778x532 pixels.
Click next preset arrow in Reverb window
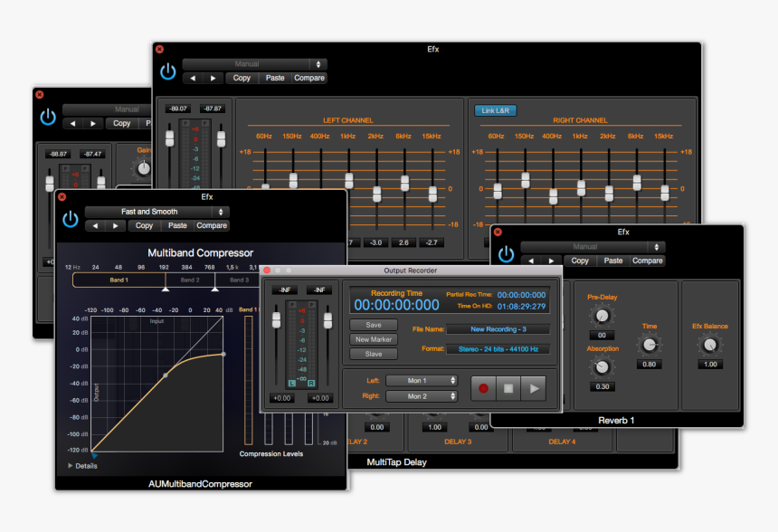coord(551,261)
